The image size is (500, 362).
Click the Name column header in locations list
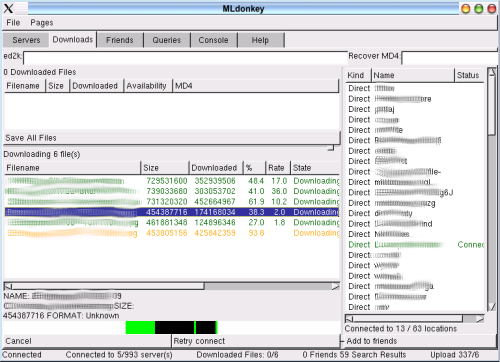tap(413, 75)
